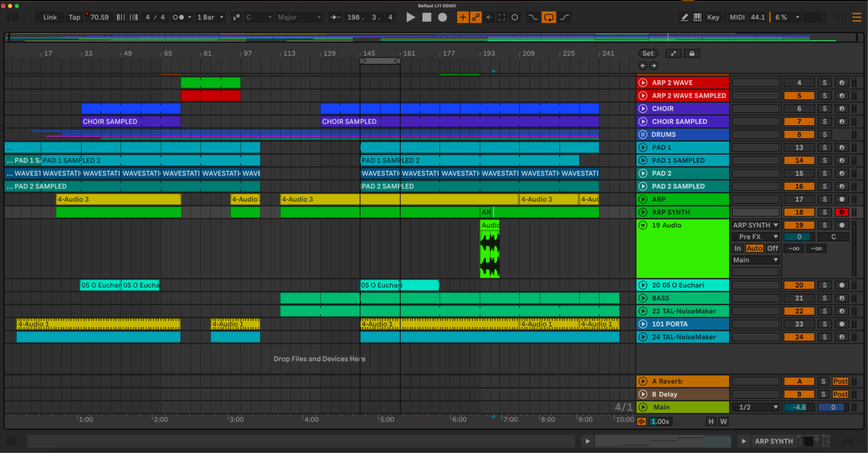
Task: Deactivate track 20 05 O Euchari
Action: [798, 285]
